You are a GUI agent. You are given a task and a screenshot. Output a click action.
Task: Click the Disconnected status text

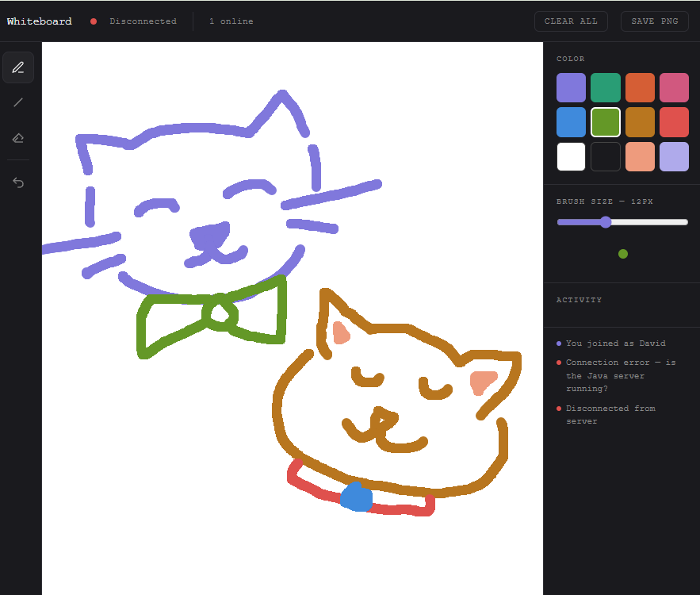point(143,21)
